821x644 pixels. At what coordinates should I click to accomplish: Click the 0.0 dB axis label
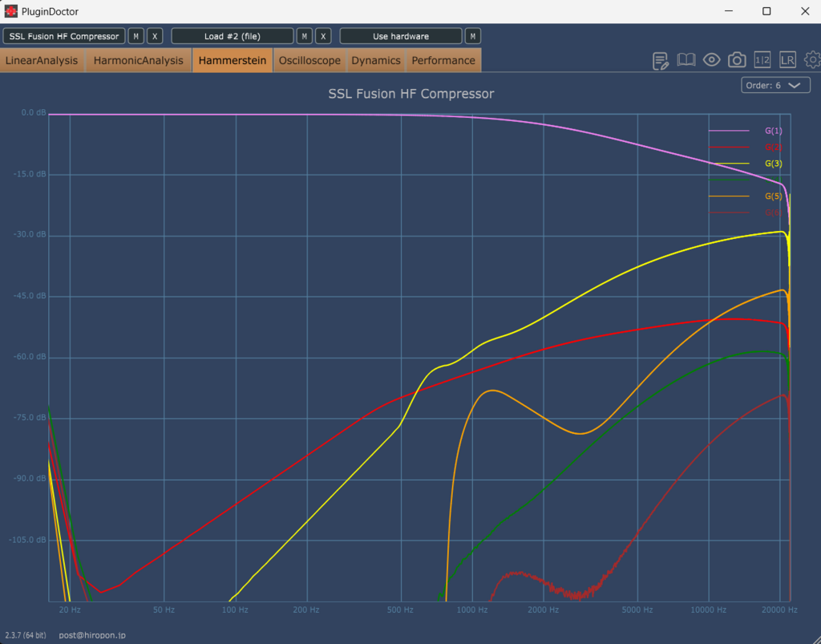(34, 112)
